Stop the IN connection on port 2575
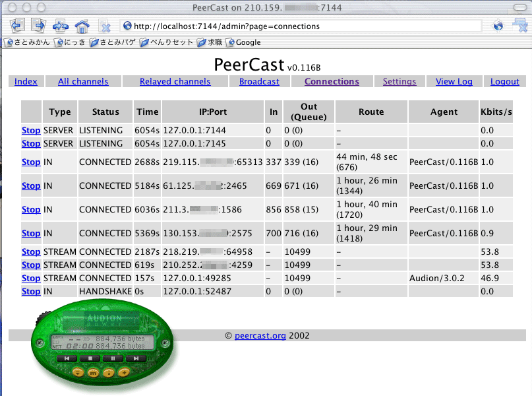Image resolution: width=532 pixels, height=396 pixels. tap(31, 234)
